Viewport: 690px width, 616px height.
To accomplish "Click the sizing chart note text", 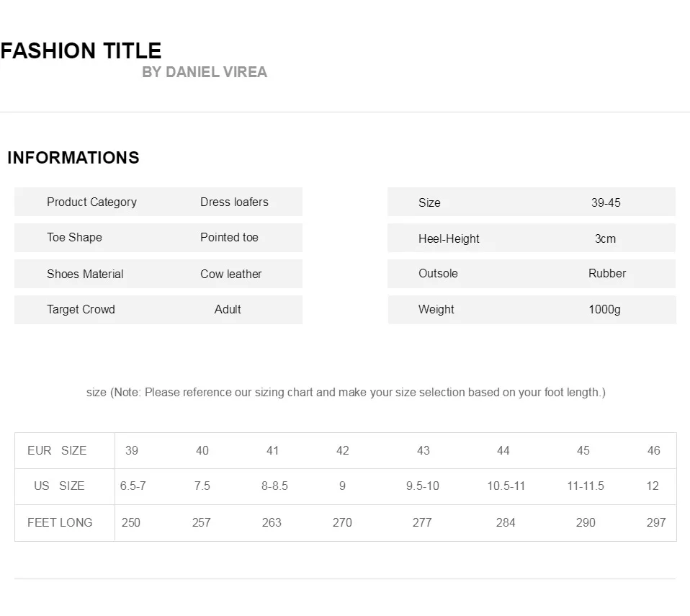I will (x=346, y=393).
